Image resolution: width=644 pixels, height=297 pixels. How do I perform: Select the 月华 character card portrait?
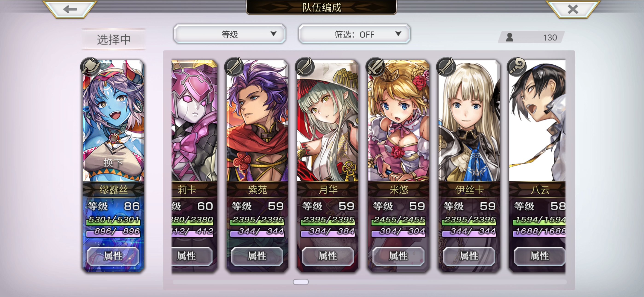328,121
